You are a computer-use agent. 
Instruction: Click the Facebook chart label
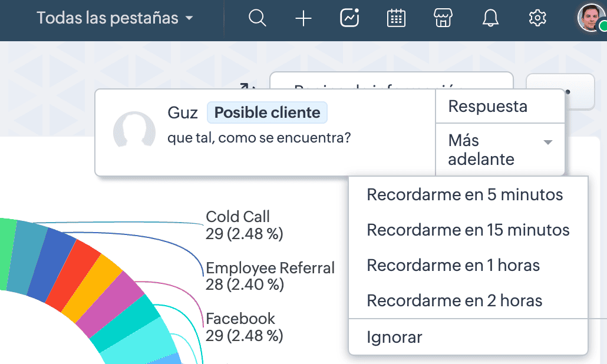(240, 319)
